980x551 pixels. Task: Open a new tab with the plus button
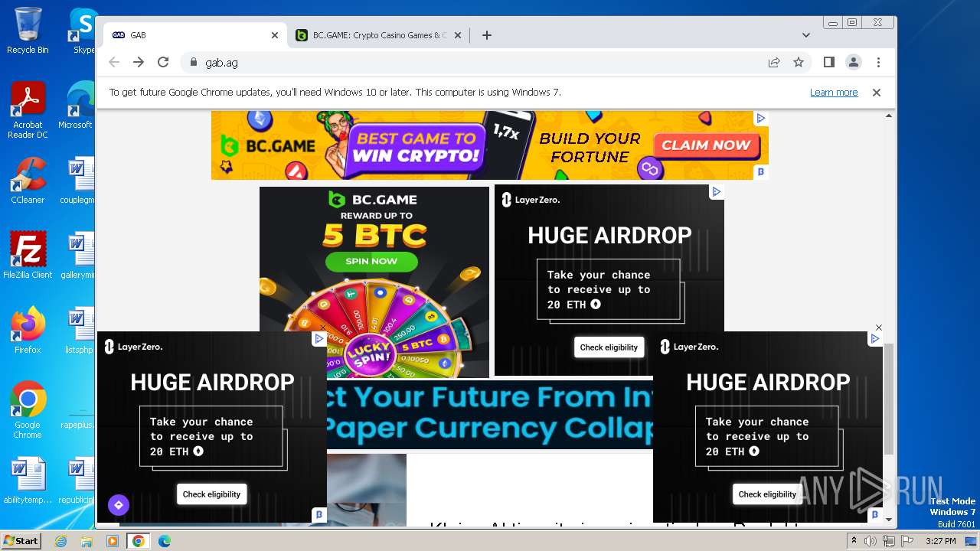(486, 35)
